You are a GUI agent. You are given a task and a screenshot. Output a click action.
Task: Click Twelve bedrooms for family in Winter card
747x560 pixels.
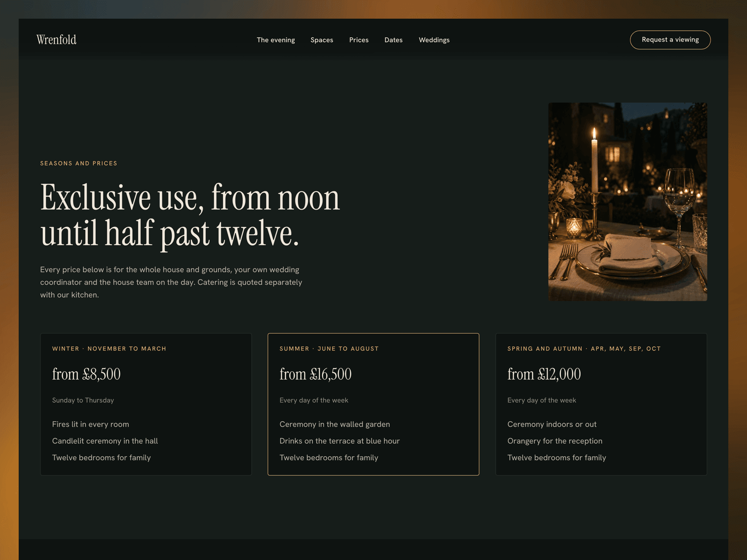point(101,458)
